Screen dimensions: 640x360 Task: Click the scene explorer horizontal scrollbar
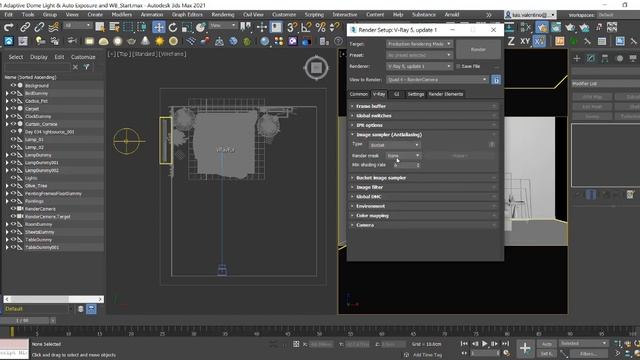(x=53, y=299)
